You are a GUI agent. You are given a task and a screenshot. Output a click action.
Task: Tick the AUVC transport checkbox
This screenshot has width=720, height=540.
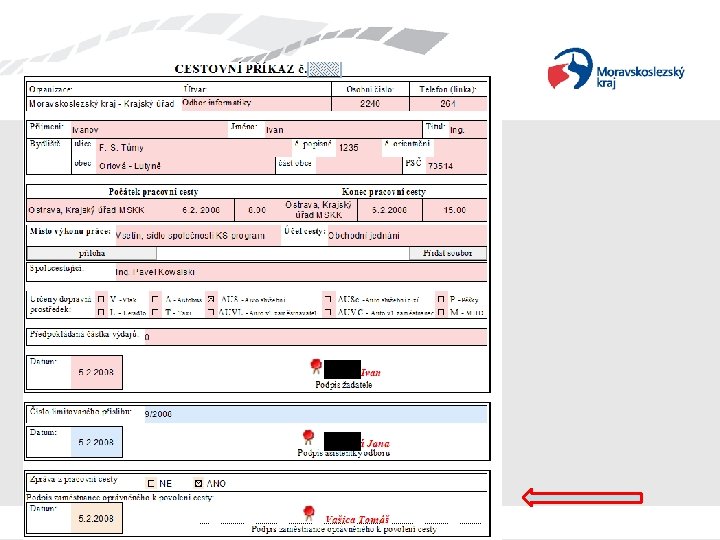pos(328,312)
